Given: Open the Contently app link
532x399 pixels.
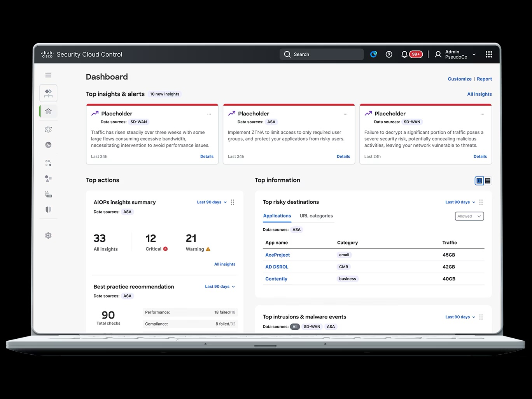Looking at the screenshot, I should [276, 279].
